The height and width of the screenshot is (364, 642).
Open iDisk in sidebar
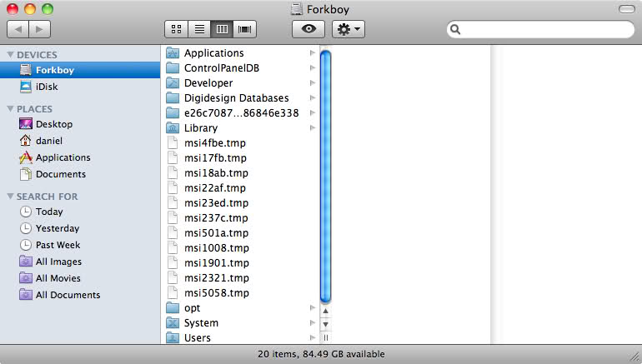pos(80,87)
